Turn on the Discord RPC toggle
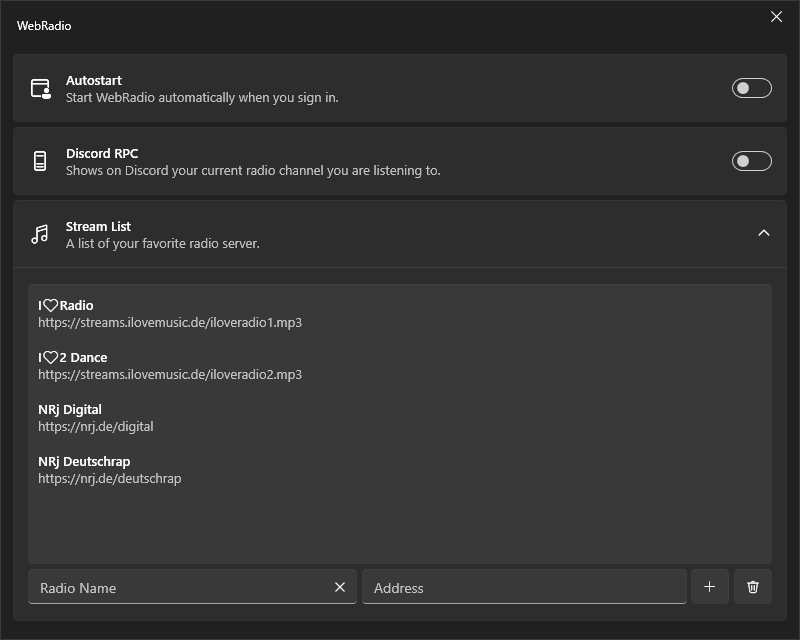800x640 pixels. [x=752, y=161]
